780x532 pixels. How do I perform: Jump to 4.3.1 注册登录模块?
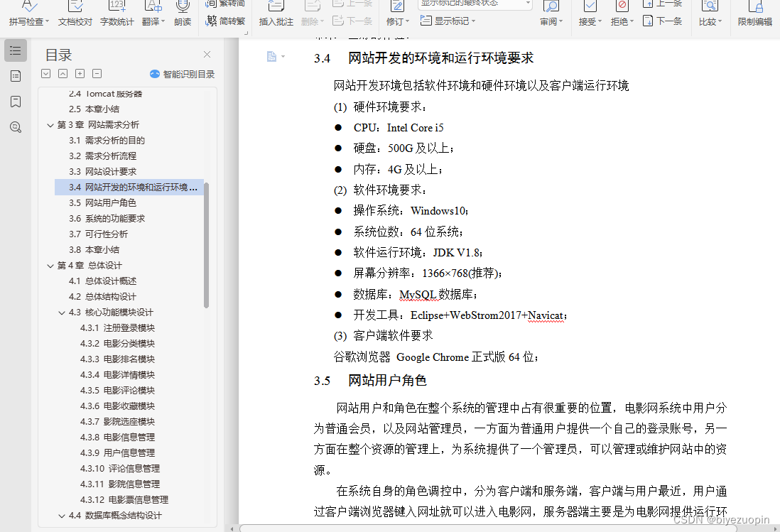click(x=117, y=328)
